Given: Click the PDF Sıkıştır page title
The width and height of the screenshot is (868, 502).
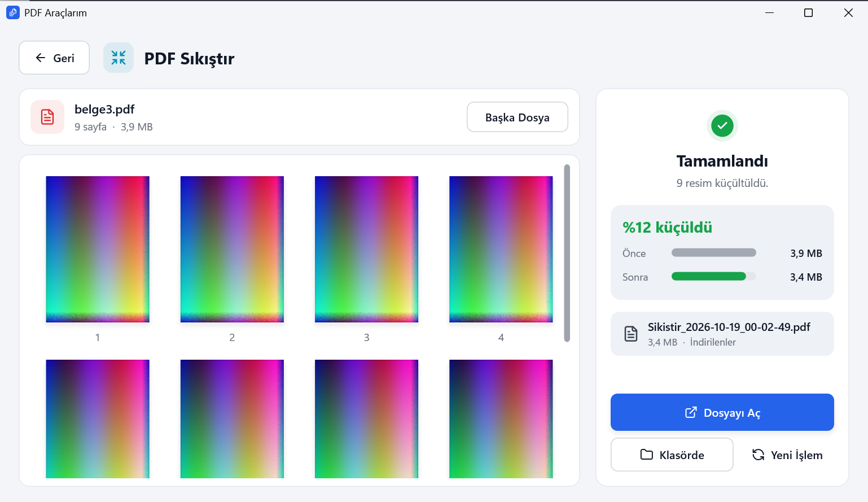Looking at the screenshot, I should click(x=190, y=59).
